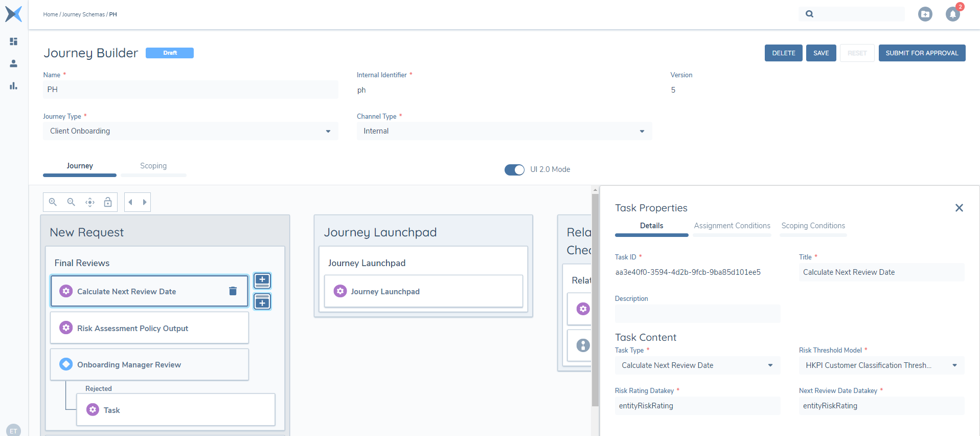Click the Description input field
Screen dimensions: 980x436
point(697,314)
